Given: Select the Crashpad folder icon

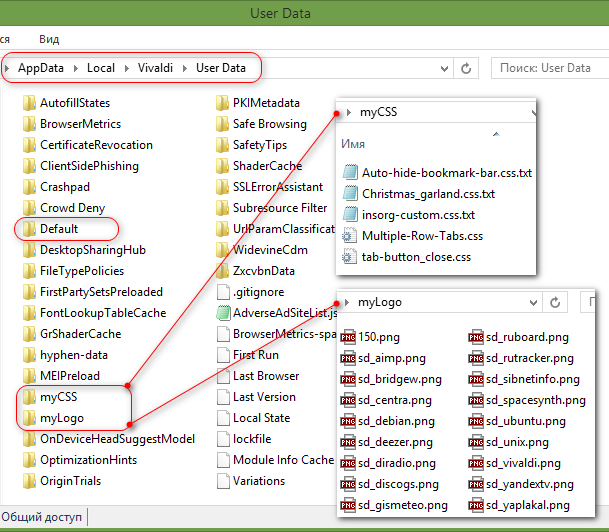Looking at the screenshot, I should [x=29, y=187].
